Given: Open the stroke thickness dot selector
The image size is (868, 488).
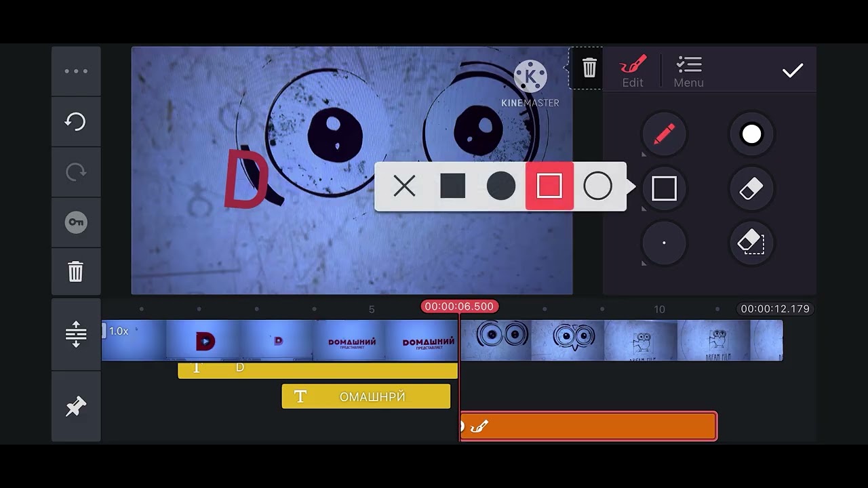Looking at the screenshot, I should pos(664,243).
